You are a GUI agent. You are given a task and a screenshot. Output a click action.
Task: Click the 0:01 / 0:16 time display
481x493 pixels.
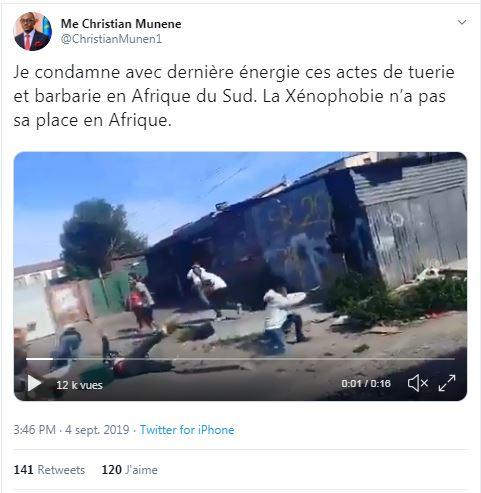[x=366, y=384]
